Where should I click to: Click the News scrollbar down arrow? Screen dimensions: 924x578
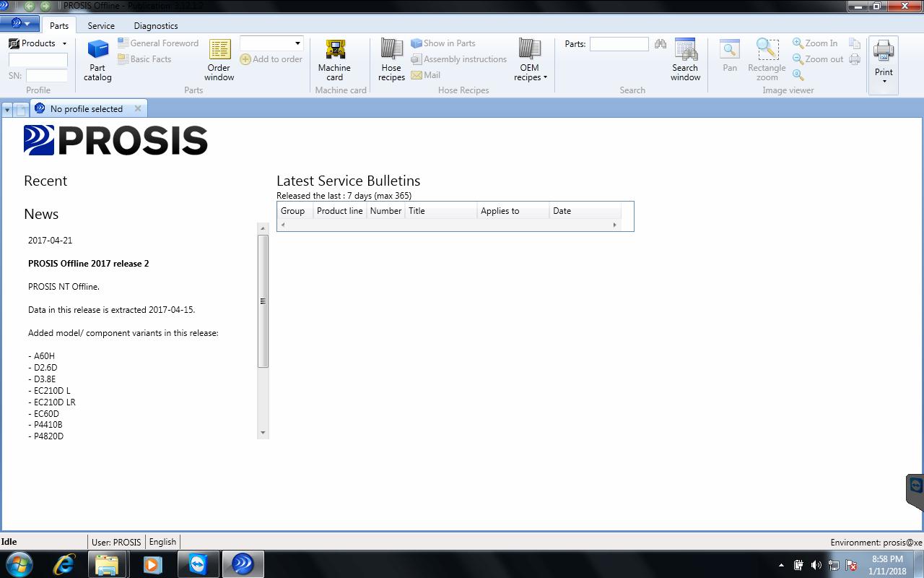click(263, 433)
